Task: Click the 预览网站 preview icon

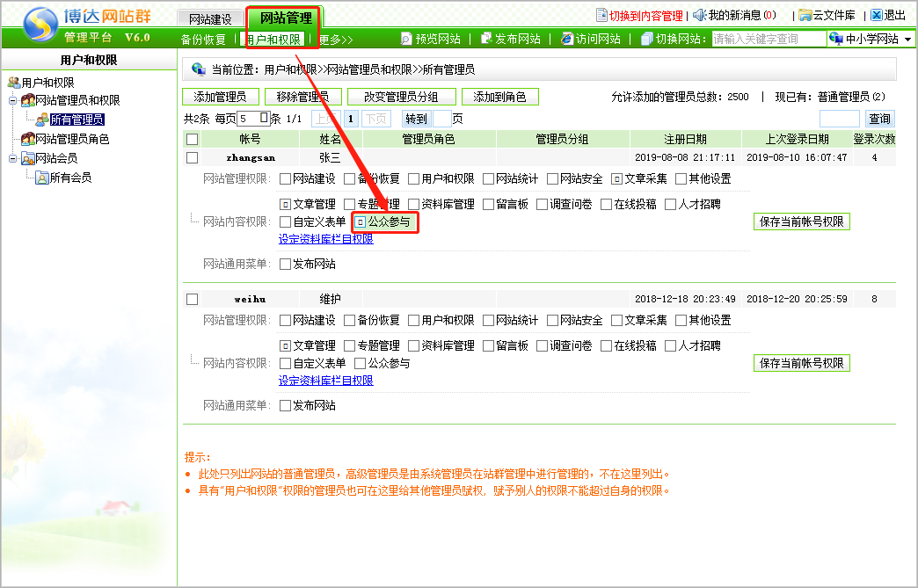Action: [x=406, y=39]
